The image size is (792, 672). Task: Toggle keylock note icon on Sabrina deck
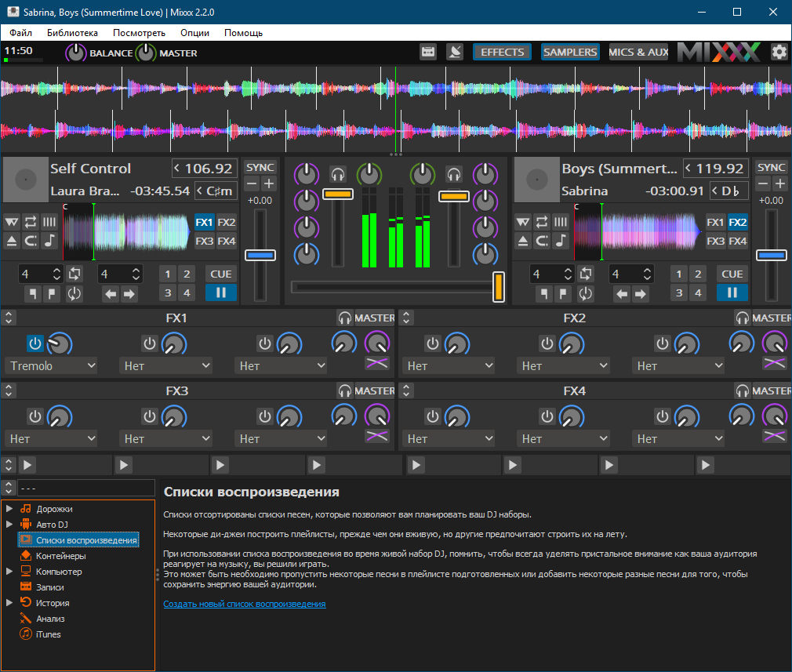point(560,241)
